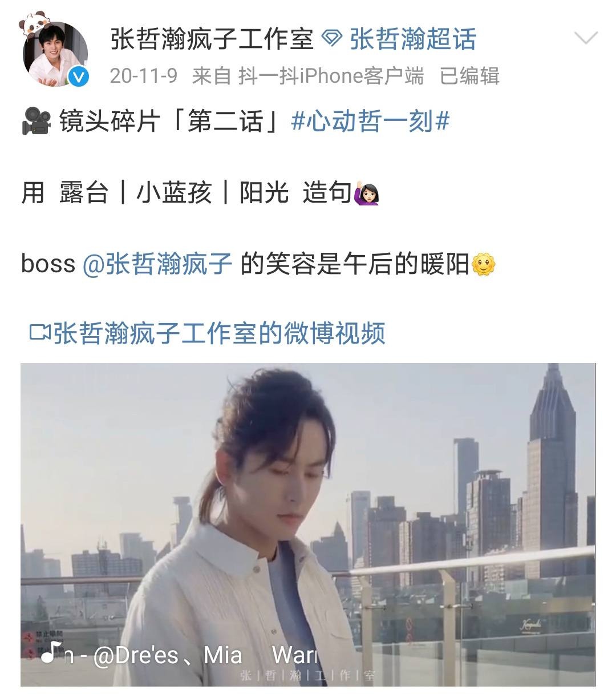Open the poster's profile avatar
The image size is (616, 698).
point(55,54)
